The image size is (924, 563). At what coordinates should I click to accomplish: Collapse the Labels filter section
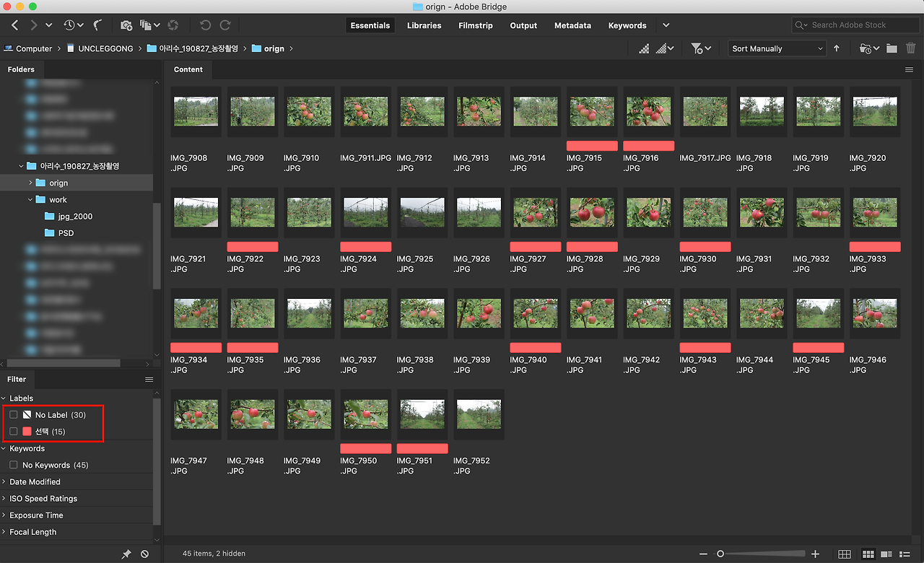point(4,398)
